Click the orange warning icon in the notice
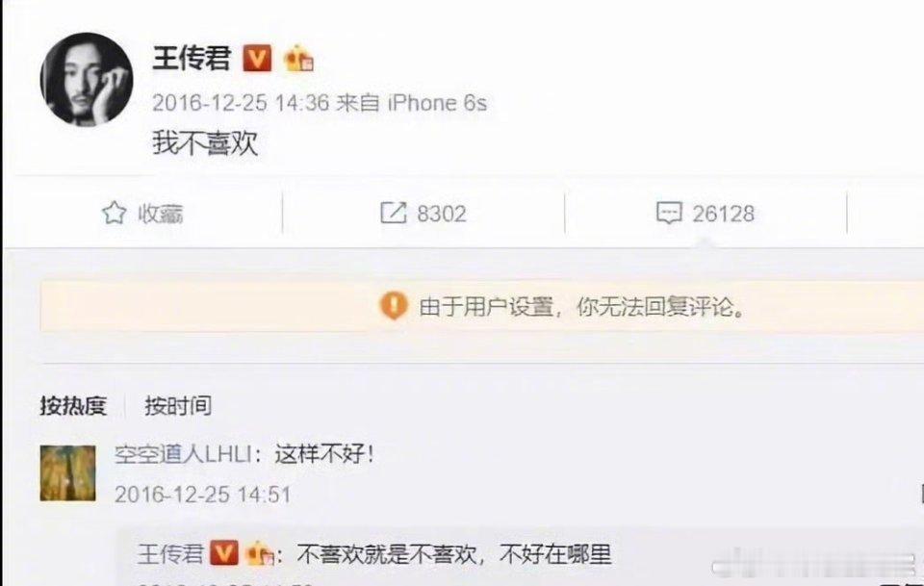924x586 pixels. (394, 306)
